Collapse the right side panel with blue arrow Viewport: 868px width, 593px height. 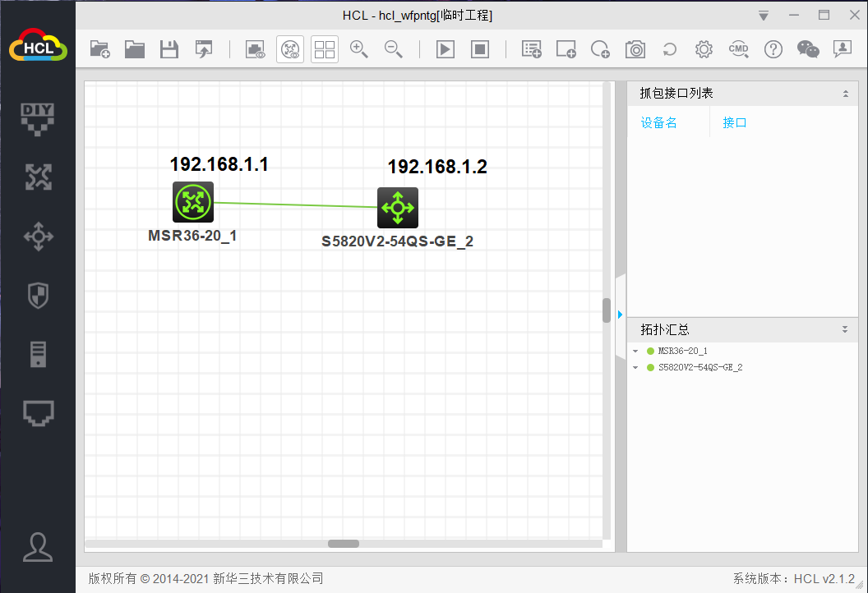[x=620, y=315]
